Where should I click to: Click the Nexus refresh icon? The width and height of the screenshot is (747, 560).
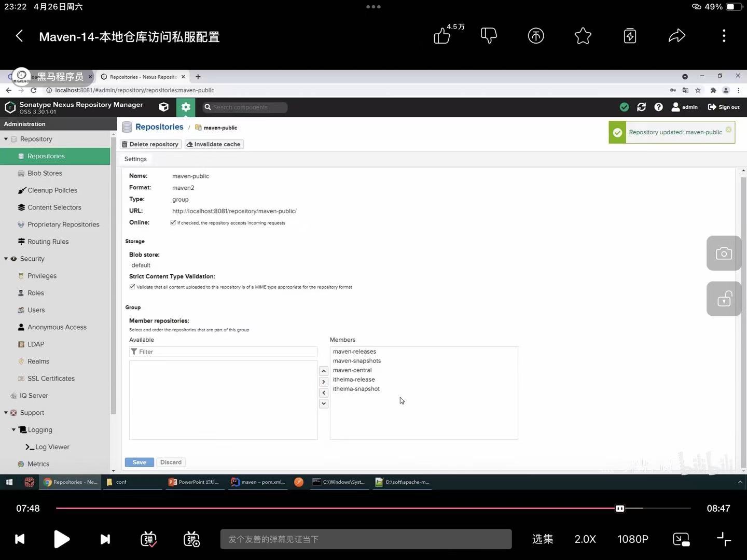pyautogui.click(x=642, y=107)
